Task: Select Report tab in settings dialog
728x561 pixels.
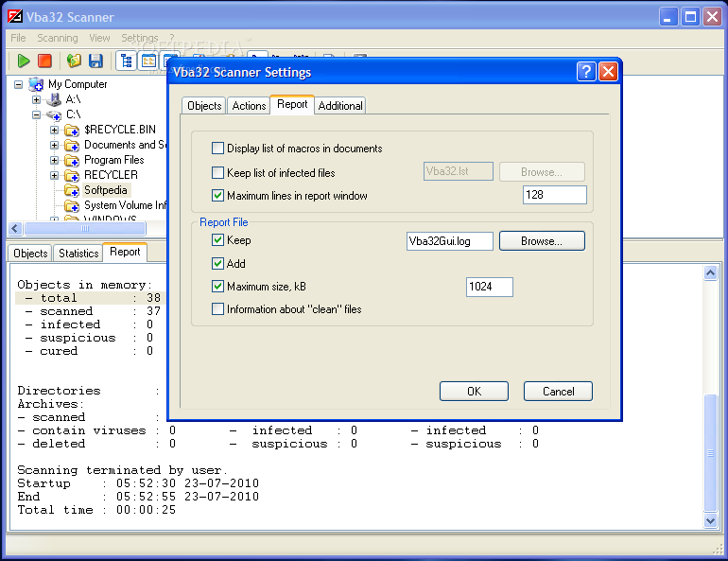Action: pos(292,104)
